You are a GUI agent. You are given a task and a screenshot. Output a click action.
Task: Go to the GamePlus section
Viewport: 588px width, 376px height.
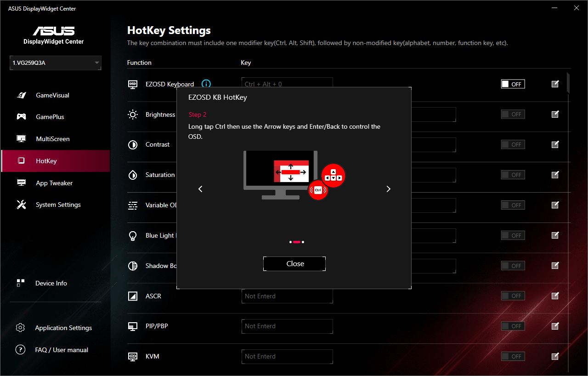[x=55, y=117]
